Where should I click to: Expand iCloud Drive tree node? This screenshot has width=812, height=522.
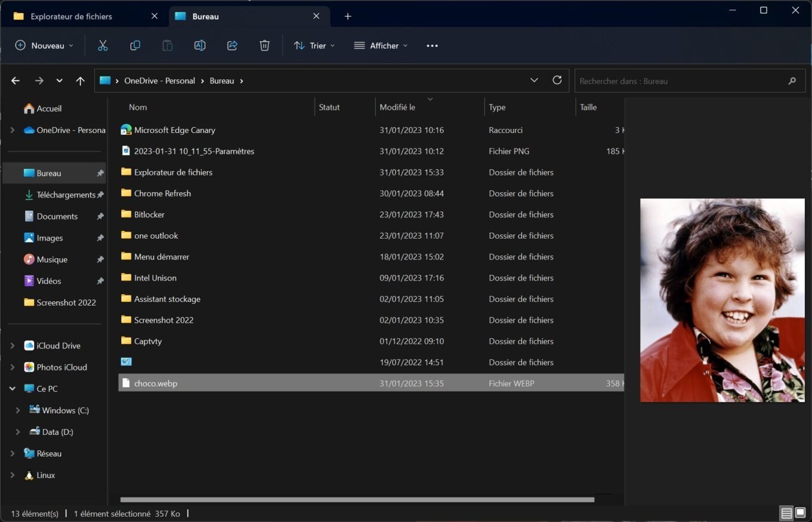coord(13,345)
